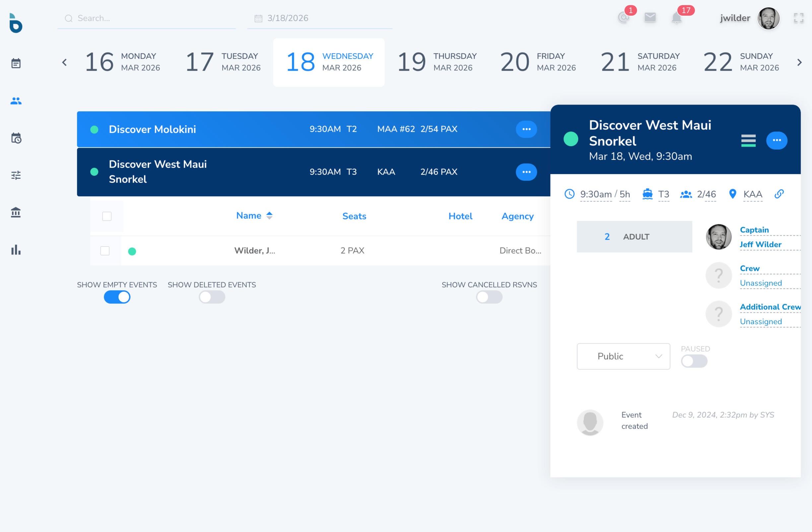Click the notifications bell icon
812x532 pixels.
click(676, 18)
